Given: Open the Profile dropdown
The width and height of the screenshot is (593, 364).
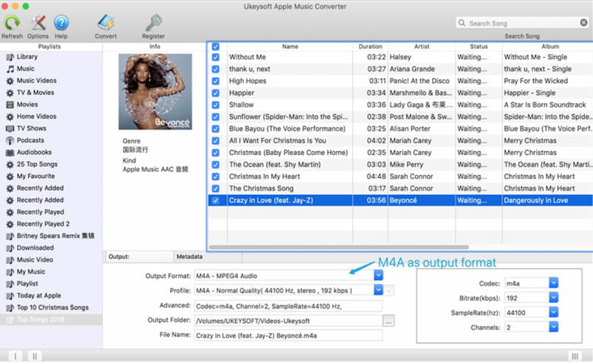Looking at the screenshot, I should (x=378, y=290).
